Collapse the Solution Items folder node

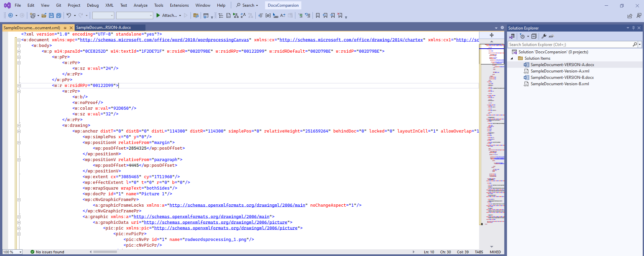click(x=512, y=58)
